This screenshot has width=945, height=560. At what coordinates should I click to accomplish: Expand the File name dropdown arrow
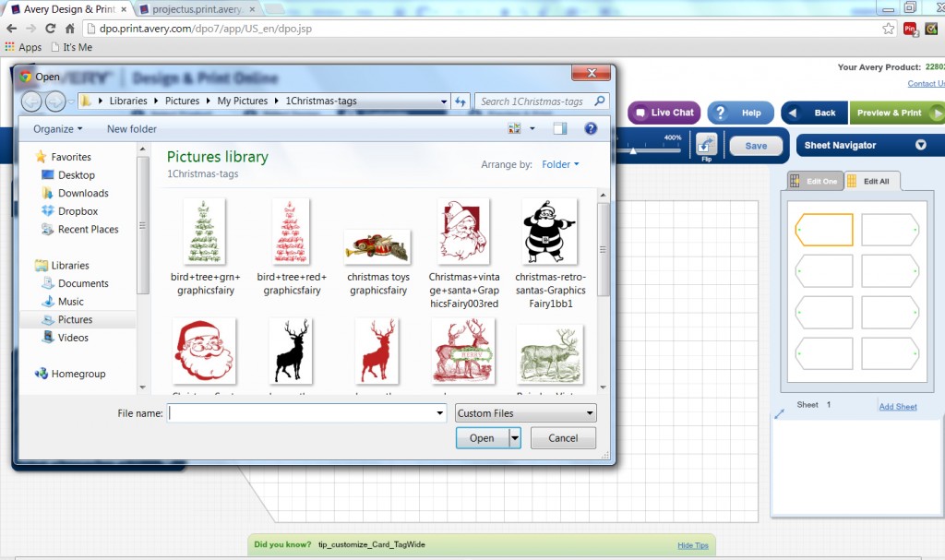[x=440, y=413]
